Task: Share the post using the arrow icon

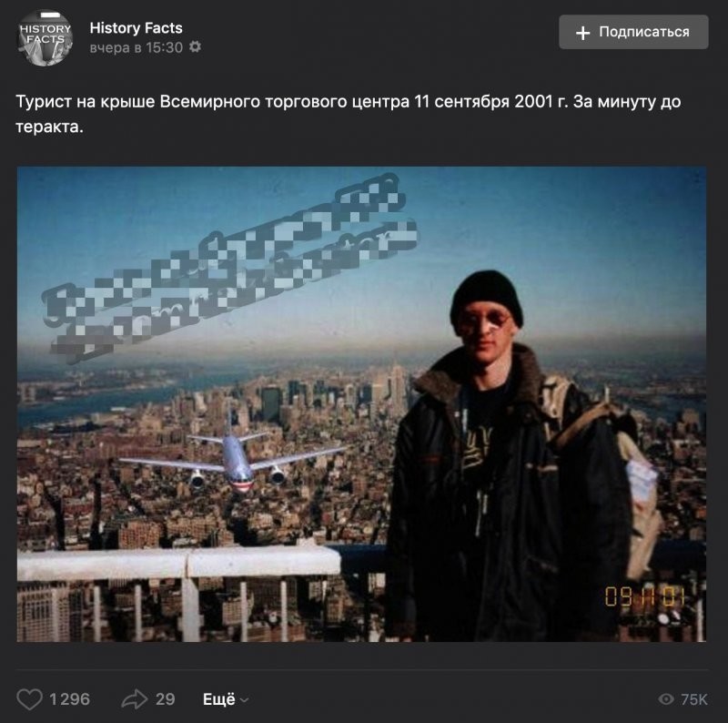Action: pyautogui.click(x=135, y=698)
